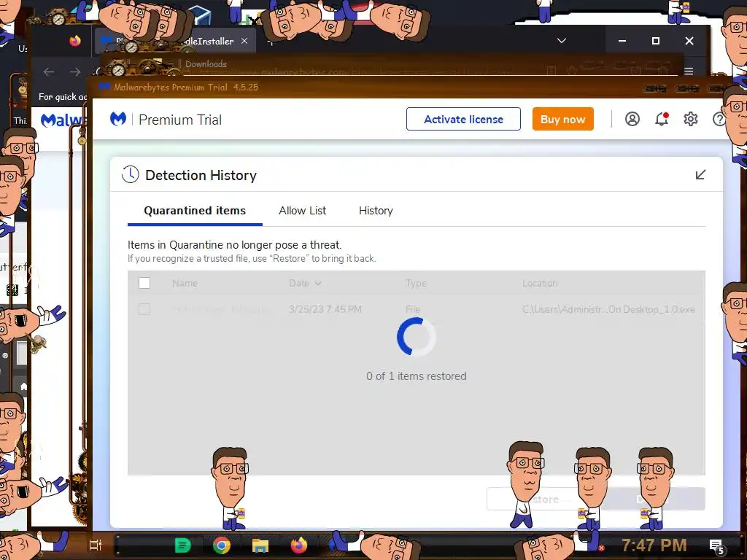Image resolution: width=747 pixels, height=560 pixels.
Task: Go back in the Firefox window
Action: 49,72
